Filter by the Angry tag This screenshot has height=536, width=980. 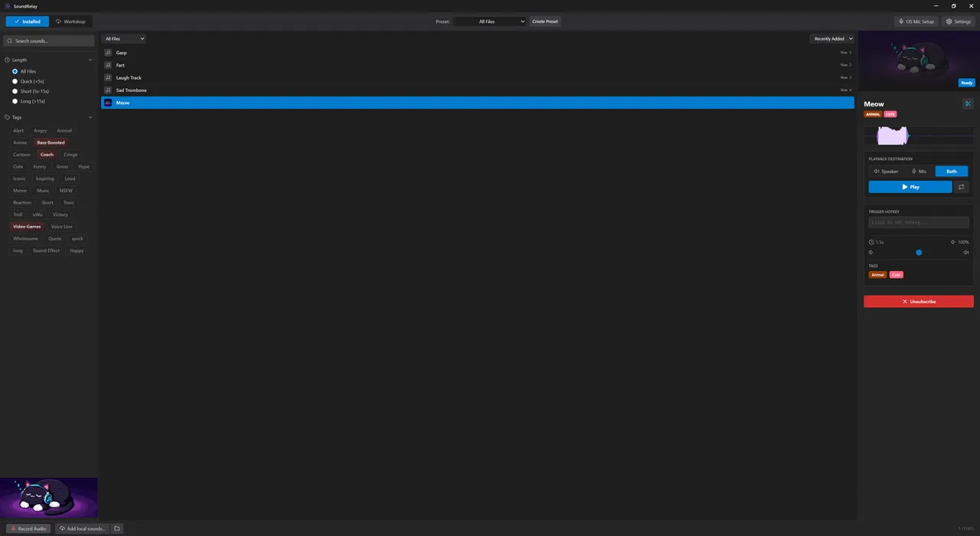pyautogui.click(x=41, y=131)
